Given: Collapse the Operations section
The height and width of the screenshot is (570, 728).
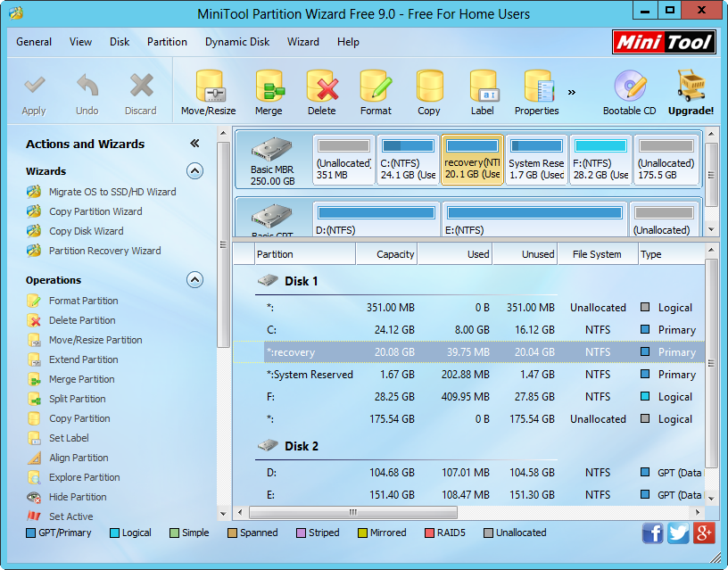Looking at the screenshot, I should coord(194,280).
